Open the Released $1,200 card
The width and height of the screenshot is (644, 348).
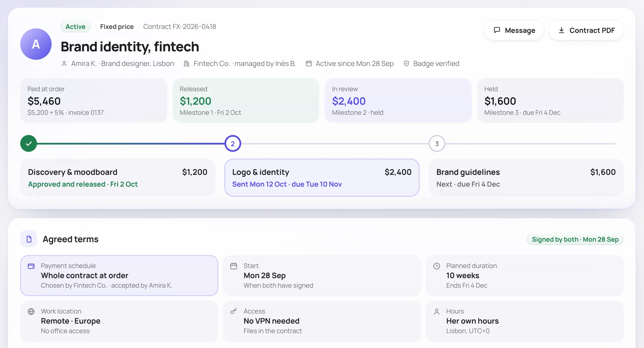pyautogui.click(x=246, y=100)
